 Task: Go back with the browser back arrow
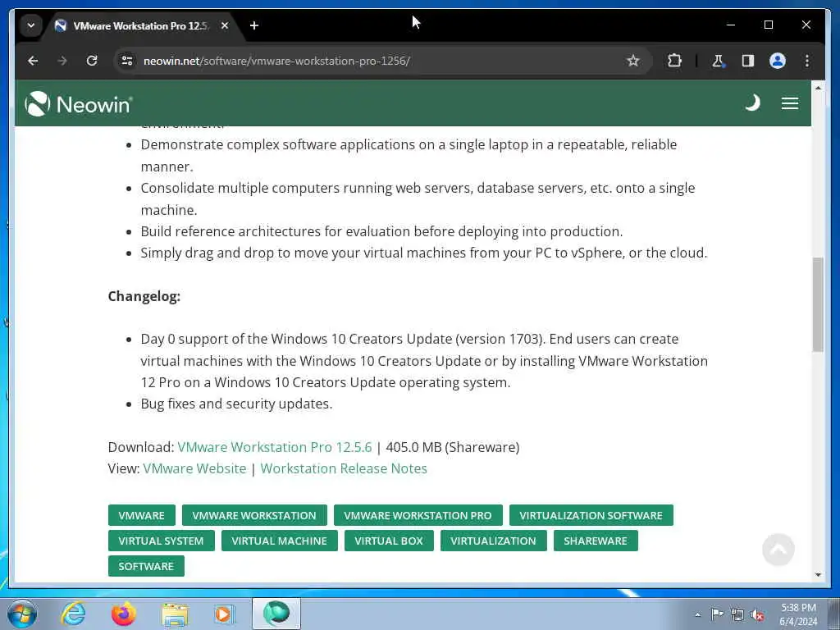pos(33,61)
